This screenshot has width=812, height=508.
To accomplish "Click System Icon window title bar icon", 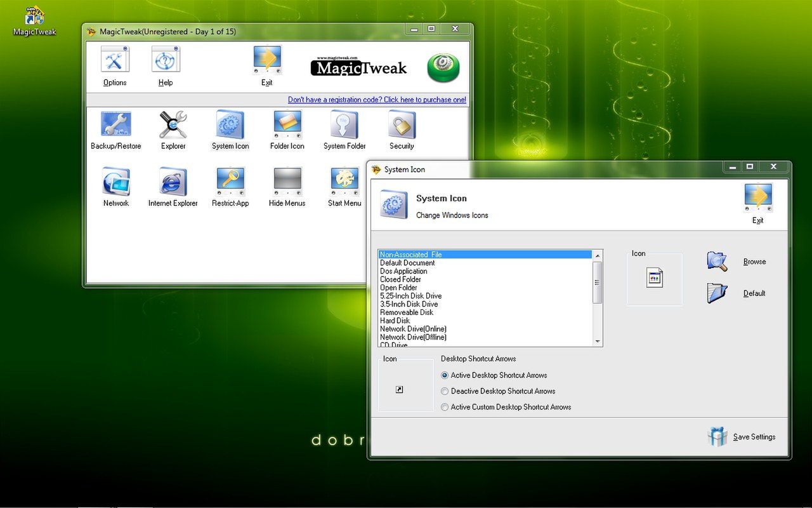I will pyautogui.click(x=376, y=170).
